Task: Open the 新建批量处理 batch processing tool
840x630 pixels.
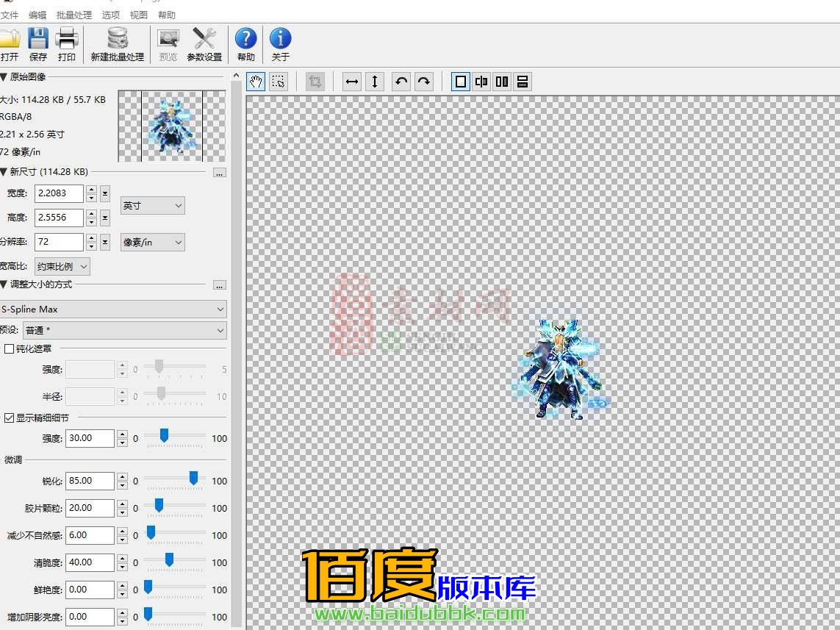Action: (x=118, y=44)
